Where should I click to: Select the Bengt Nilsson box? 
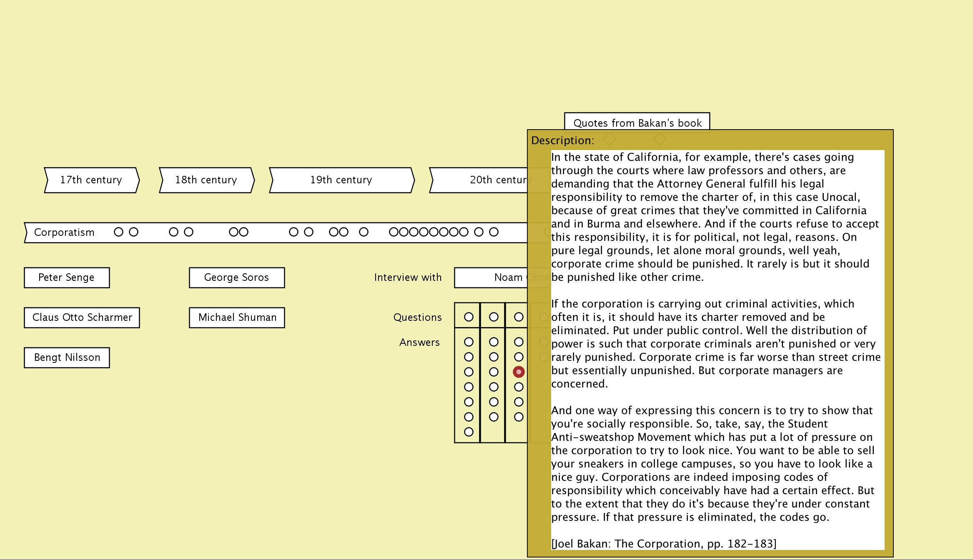click(67, 357)
